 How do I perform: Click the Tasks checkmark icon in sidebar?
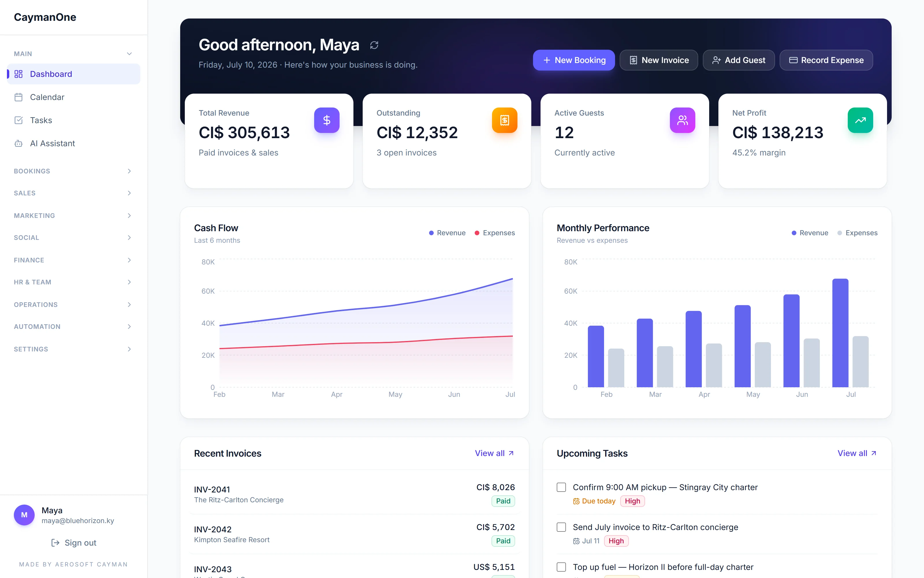coord(18,120)
